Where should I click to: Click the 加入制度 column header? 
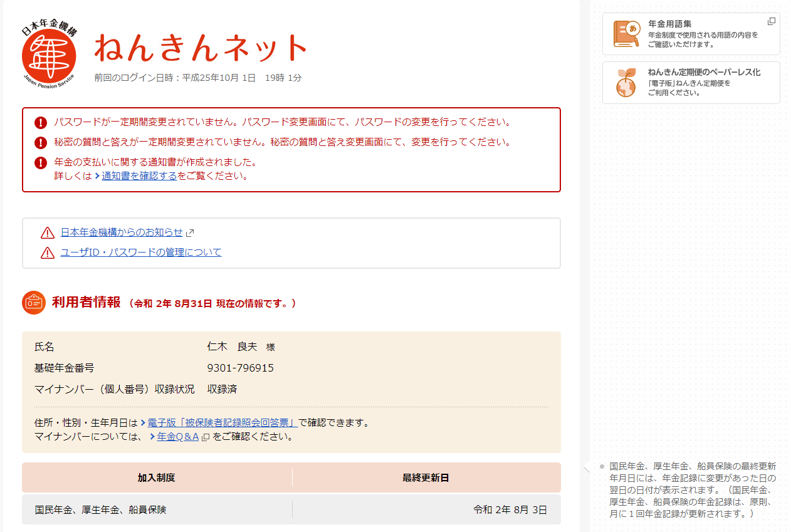click(157, 477)
